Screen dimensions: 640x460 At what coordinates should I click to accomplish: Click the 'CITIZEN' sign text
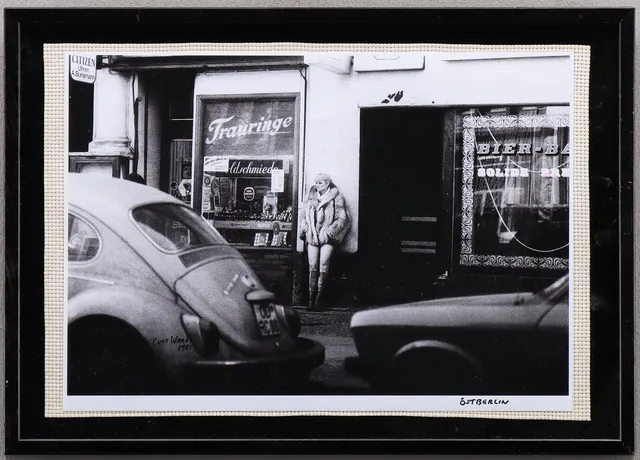tap(83, 62)
